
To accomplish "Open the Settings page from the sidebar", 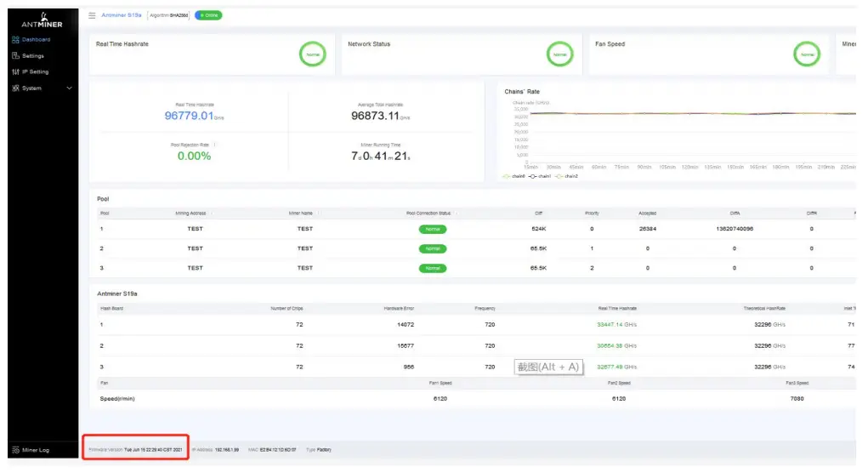I will (x=28, y=55).
